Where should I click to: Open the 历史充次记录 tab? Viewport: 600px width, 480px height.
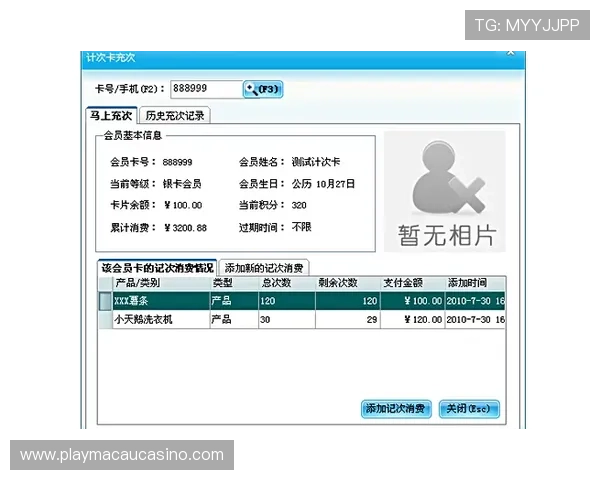(175, 115)
